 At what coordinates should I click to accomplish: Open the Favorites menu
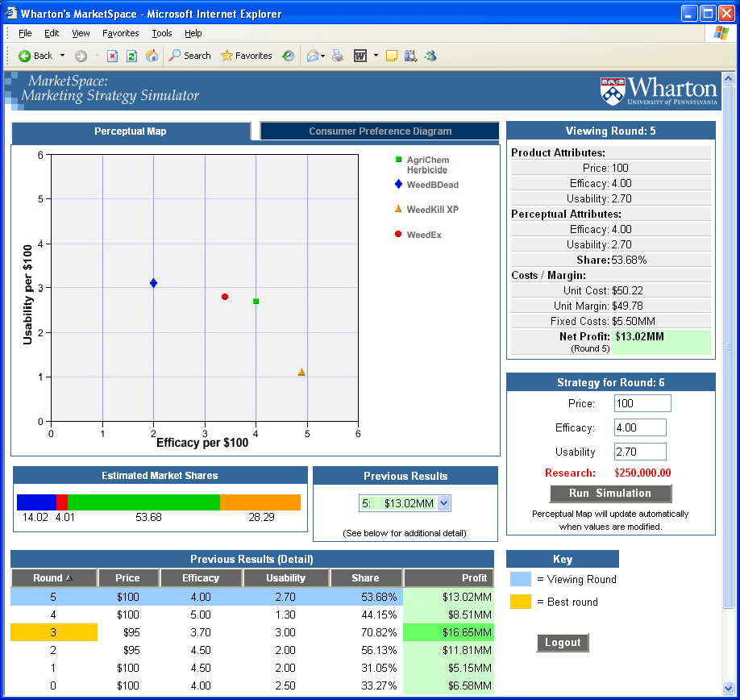point(120,33)
